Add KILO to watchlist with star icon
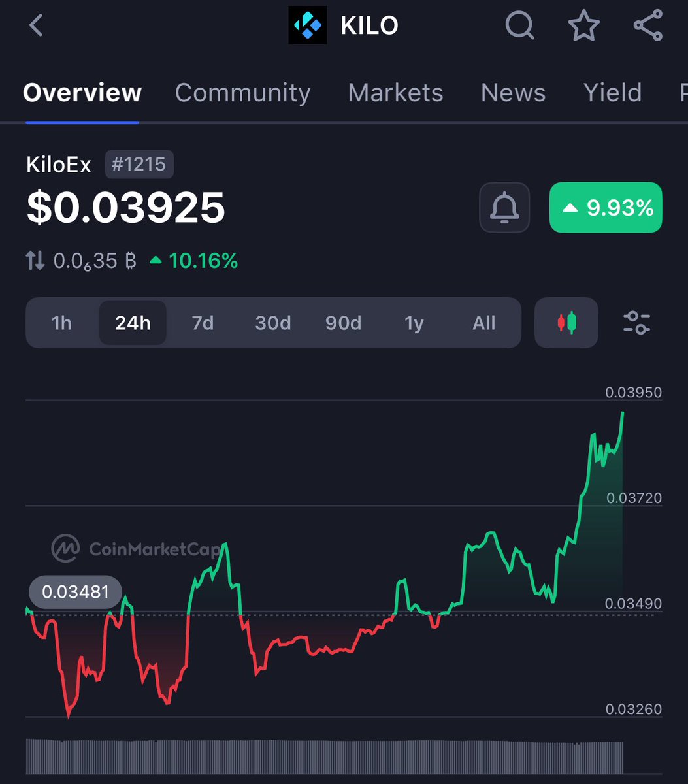 pyautogui.click(x=583, y=26)
